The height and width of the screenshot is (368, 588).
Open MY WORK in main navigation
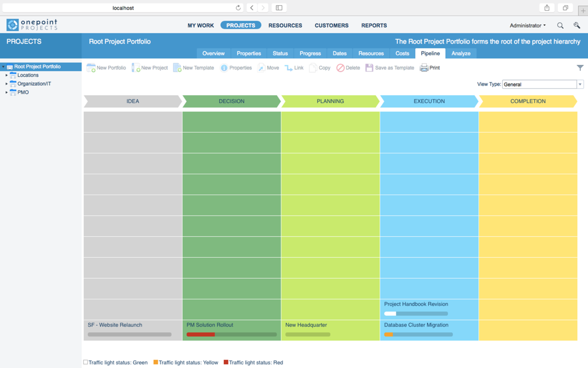[201, 26]
